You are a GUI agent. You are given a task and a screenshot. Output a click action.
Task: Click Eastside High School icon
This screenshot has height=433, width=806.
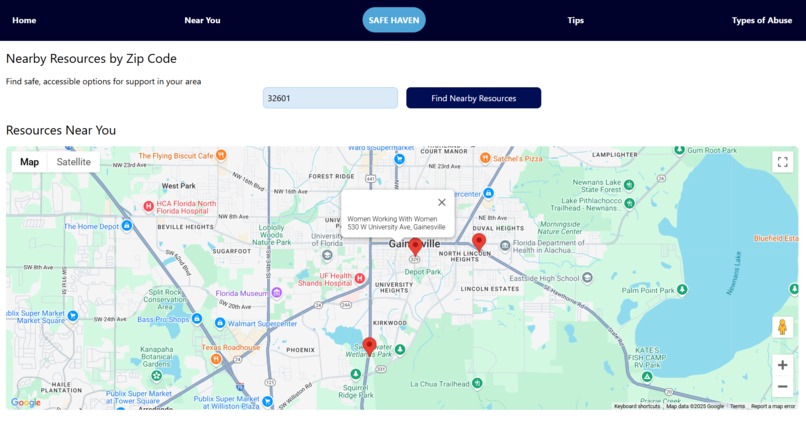(587, 278)
